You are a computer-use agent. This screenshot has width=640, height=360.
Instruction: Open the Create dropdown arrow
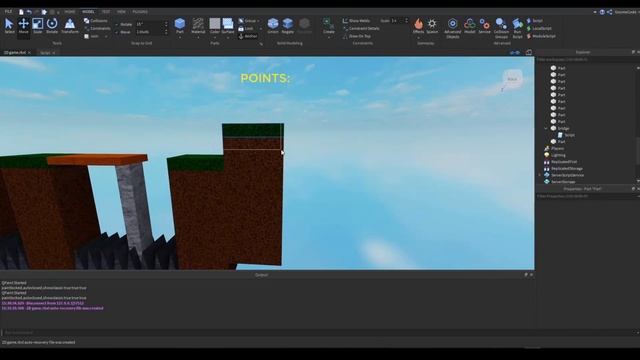(328, 38)
